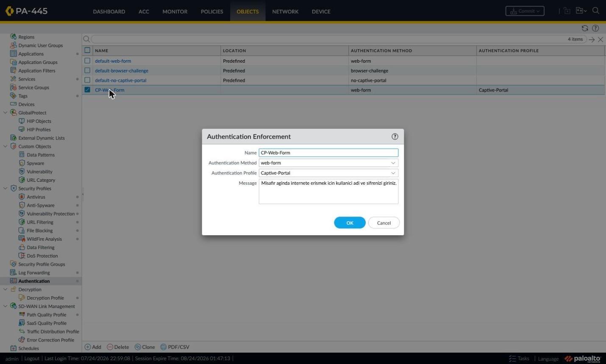Click the search filter magnifier above table

(86, 39)
